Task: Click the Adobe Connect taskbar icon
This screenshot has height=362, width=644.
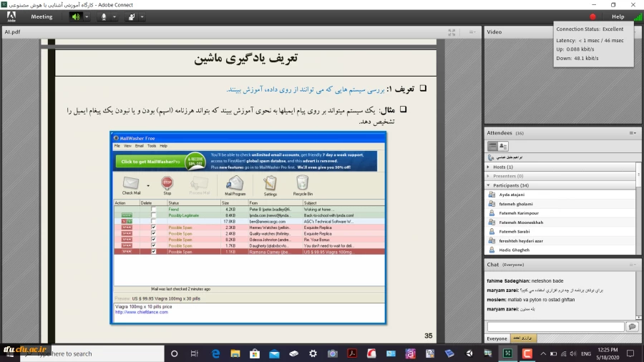Action: (507, 353)
